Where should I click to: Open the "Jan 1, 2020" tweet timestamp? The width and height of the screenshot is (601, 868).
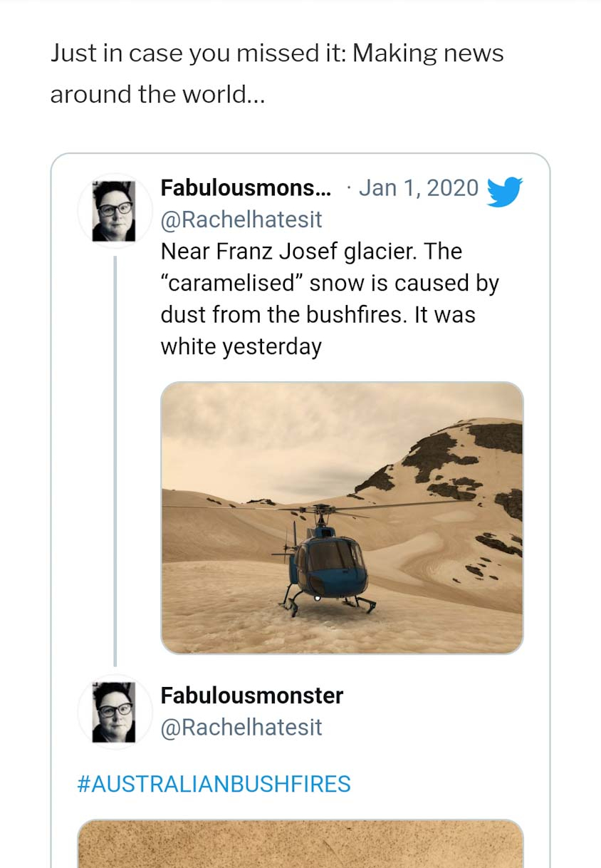(x=419, y=188)
